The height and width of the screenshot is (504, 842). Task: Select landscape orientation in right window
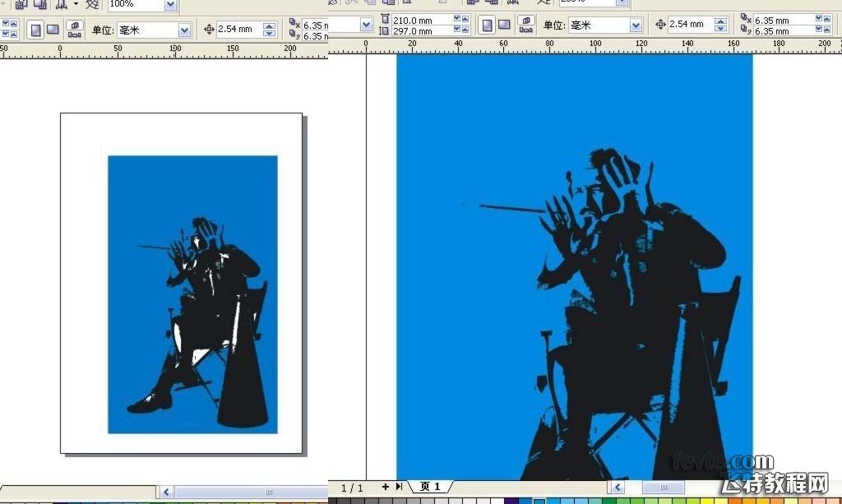[x=504, y=25]
